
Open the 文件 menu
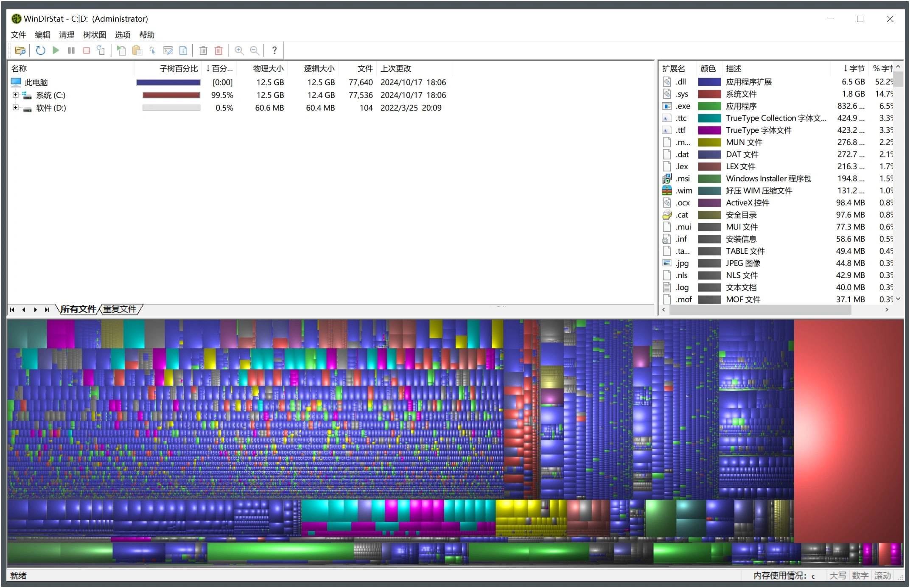[x=19, y=34]
